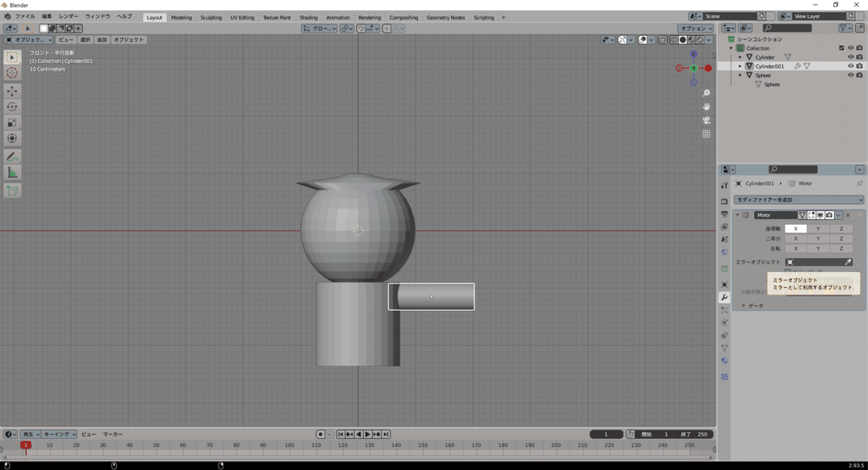
Task: Select the Transform tool
Action: click(12, 138)
